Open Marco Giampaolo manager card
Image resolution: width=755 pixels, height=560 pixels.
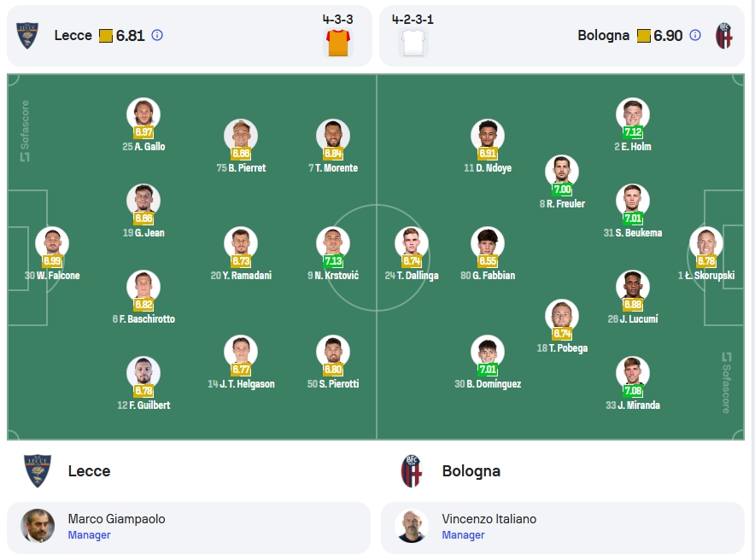coord(189,528)
